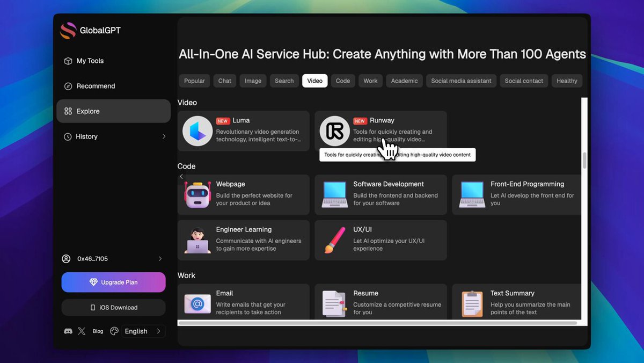Open History in the sidebar
The width and height of the screenshot is (644, 363).
(113, 137)
